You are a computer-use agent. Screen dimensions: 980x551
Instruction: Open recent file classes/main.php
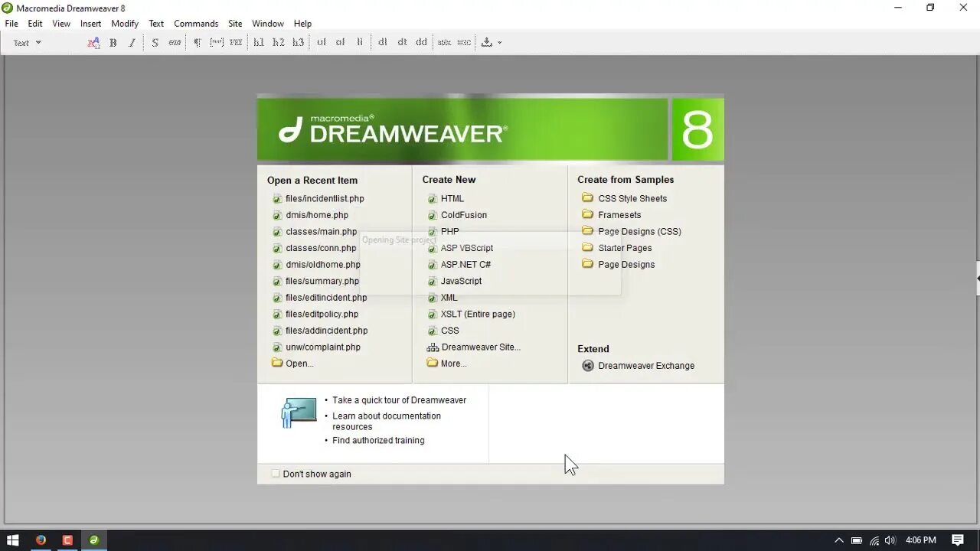322,232
